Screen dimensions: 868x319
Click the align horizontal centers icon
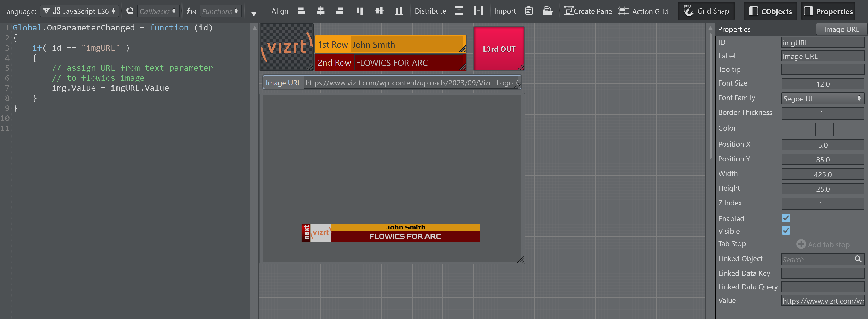[x=320, y=11]
